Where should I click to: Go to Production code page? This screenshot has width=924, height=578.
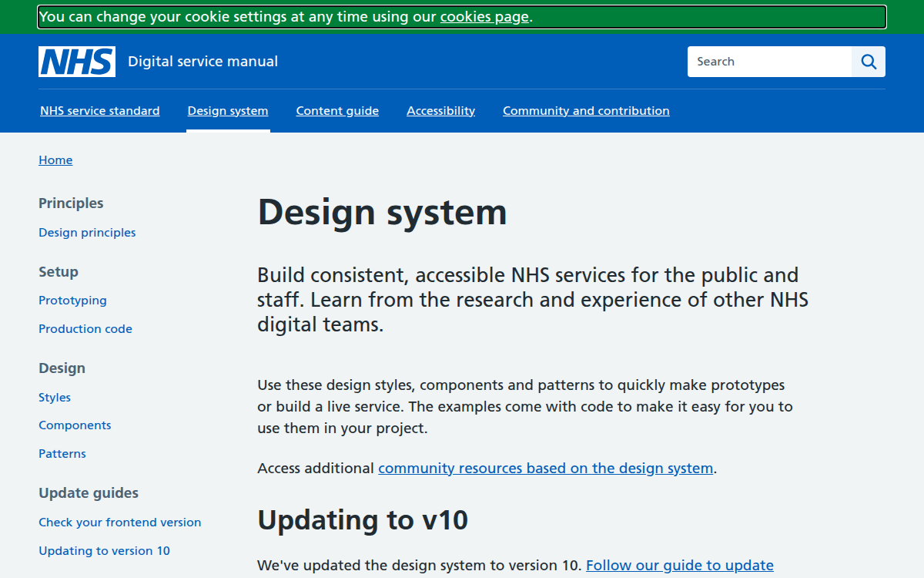pyautogui.click(x=85, y=329)
